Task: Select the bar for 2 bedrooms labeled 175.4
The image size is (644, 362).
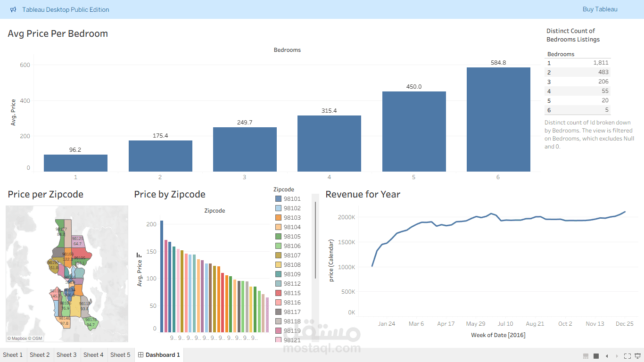Action: (160, 156)
